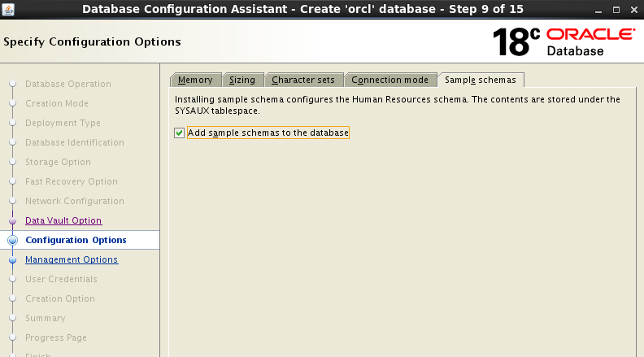Select the Sample schemas tab
Image resolution: width=644 pixels, height=357 pixels.
tap(481, 80)
